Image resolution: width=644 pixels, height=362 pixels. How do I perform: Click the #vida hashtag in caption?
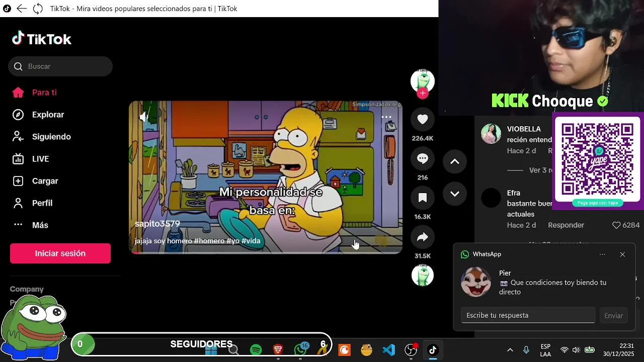(x=251, y=241)
